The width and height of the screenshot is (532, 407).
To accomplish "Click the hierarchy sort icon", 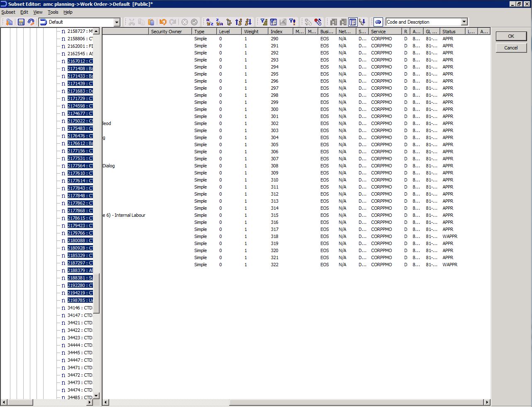I will click(x=229, y=22).
